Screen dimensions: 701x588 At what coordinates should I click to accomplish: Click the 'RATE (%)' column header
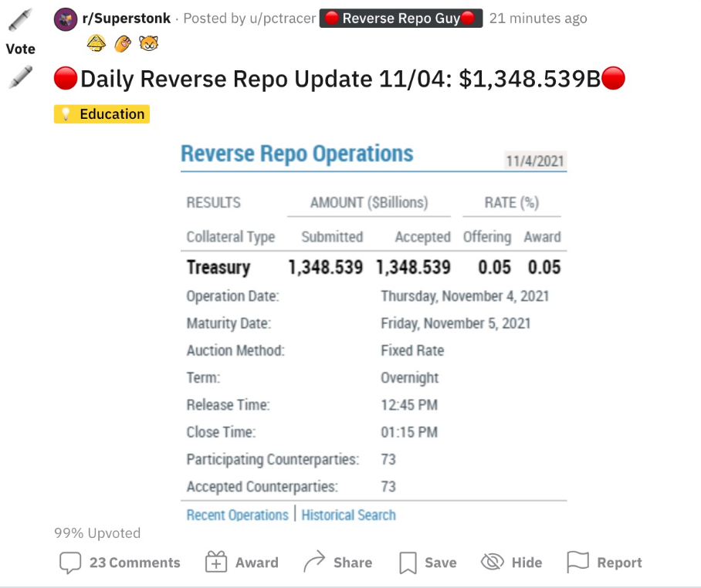click(512, 202)
